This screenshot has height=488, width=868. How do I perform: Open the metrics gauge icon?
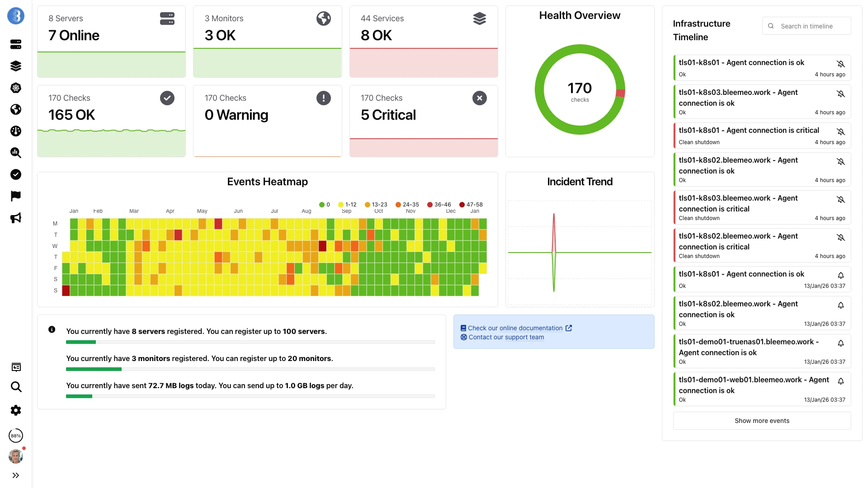point(16,131)
